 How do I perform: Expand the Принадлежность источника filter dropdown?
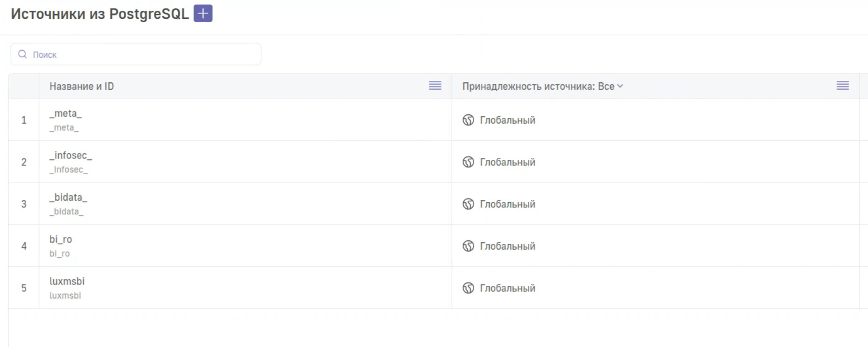[620, 87]
